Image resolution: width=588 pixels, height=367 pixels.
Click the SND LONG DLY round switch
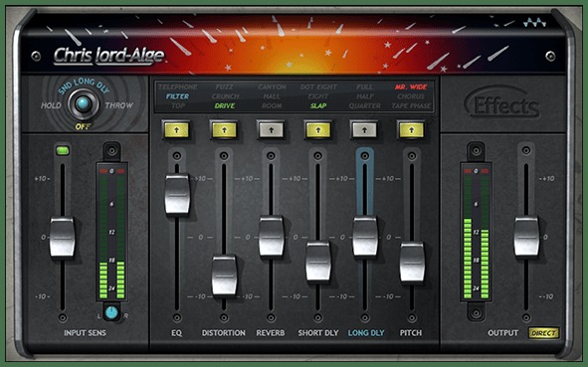(83, 103)
